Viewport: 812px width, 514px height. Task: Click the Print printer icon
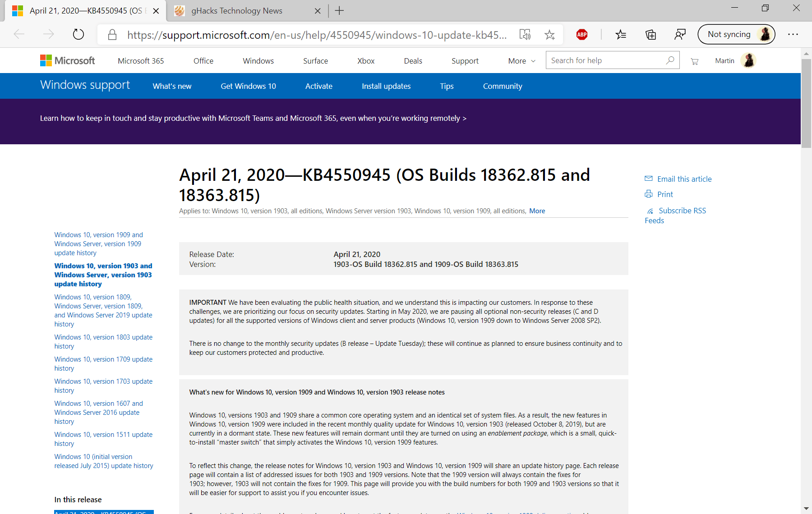coord(649,194)
